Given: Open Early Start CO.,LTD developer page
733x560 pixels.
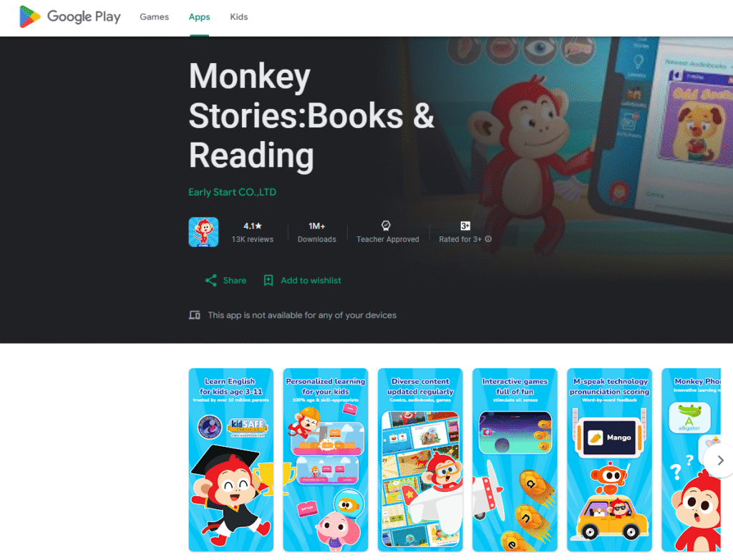Looking at the screenshot, I should click(233, 193).
